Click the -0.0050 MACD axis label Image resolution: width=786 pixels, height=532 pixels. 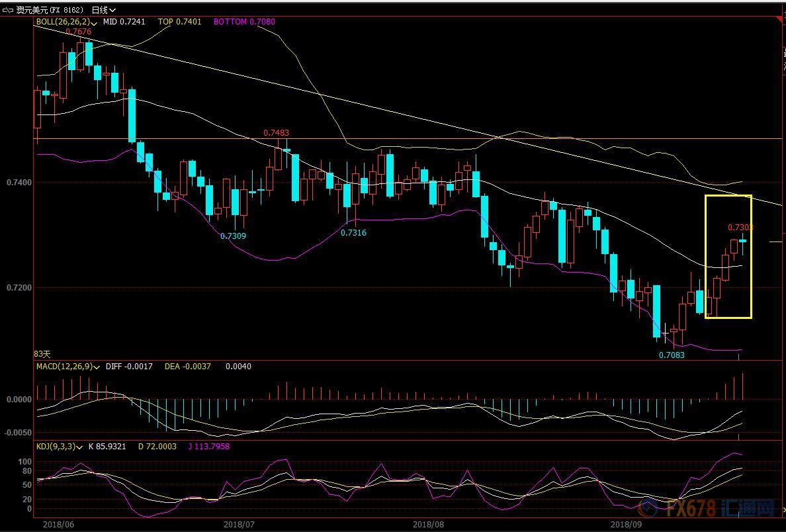[x=18, y=433]
